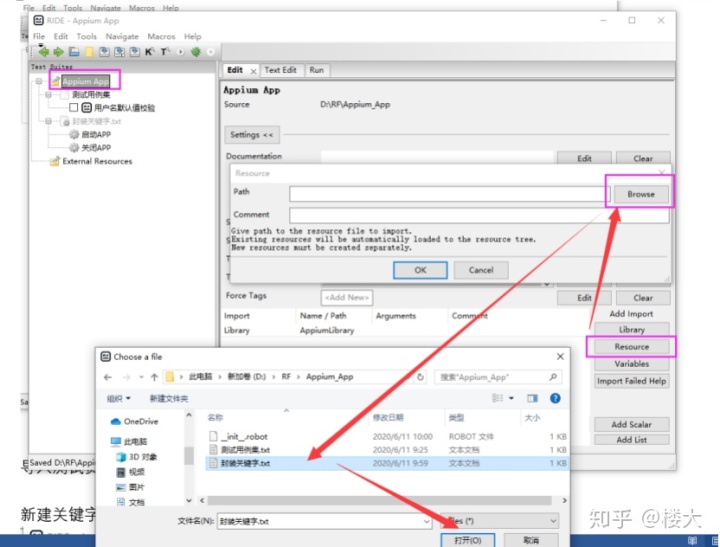Click OK in the Resource dialog
This screenshot has height=547, width=720.
click(x=420, y=270)
